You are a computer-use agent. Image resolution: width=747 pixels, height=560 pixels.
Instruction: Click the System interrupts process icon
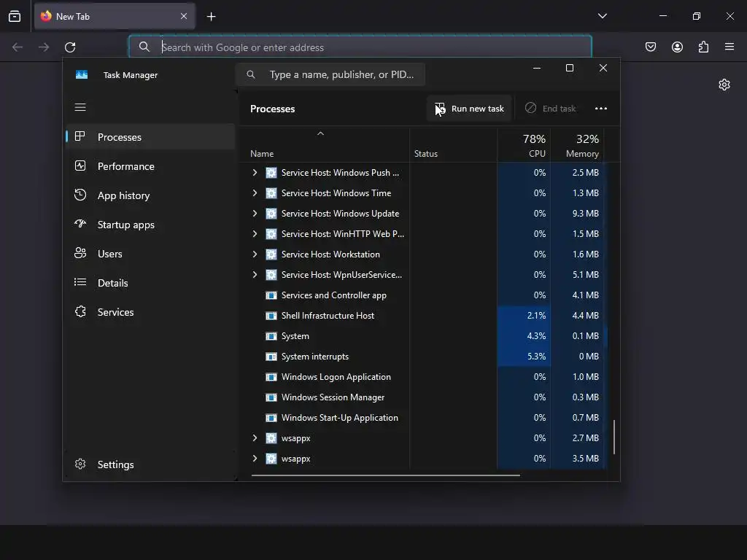271,357
